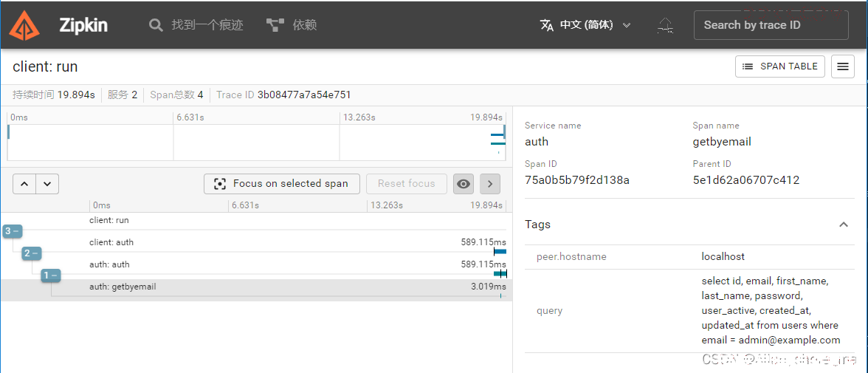Click the client: run trace title
Image resolution: width=868 pixels, height=373 pixels.
(x=45, y=67)
